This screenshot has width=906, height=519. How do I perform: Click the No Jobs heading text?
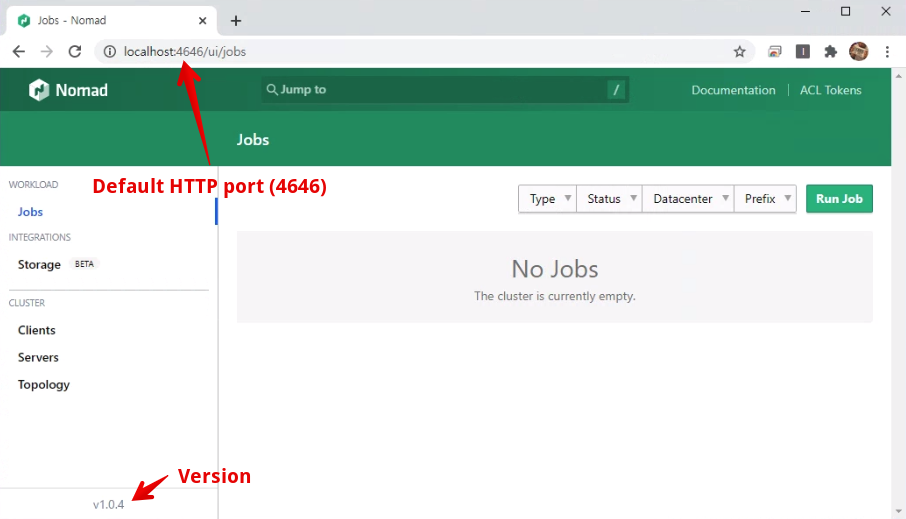pyautogui.click(x=555, y=269)
